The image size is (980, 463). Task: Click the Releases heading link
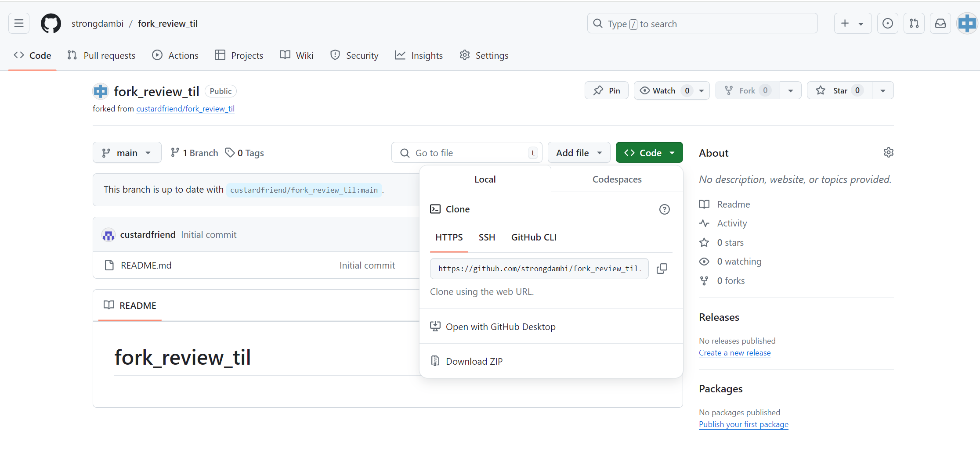(719, 317)
